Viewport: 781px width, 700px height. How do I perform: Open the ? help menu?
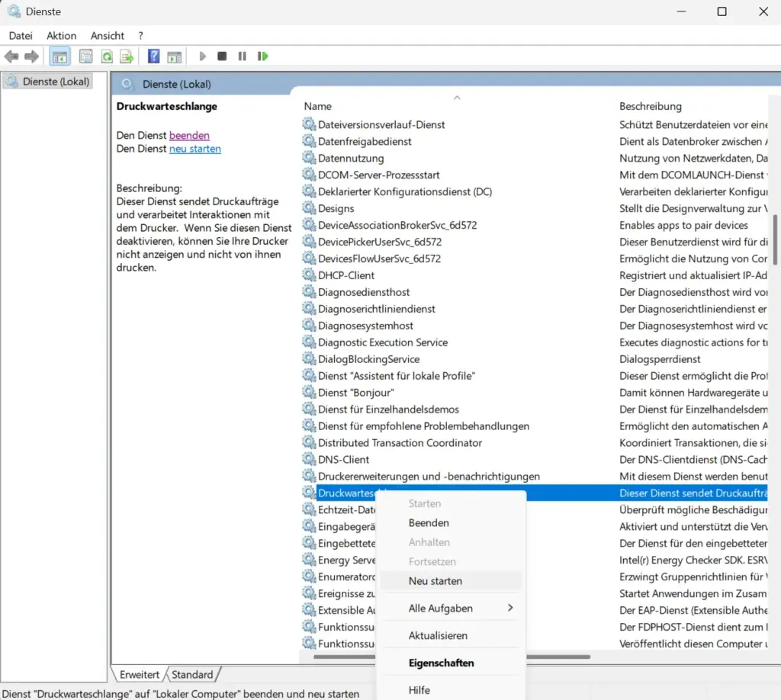tap(141, 36)
